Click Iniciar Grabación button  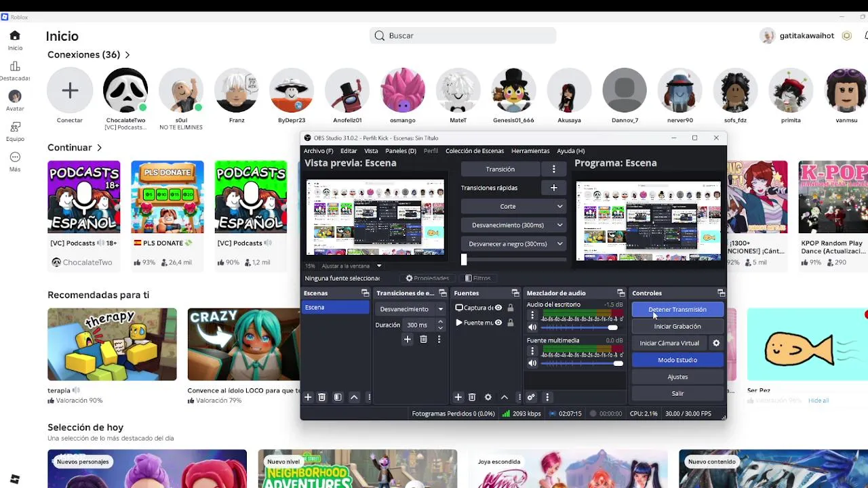click(677, 327)
